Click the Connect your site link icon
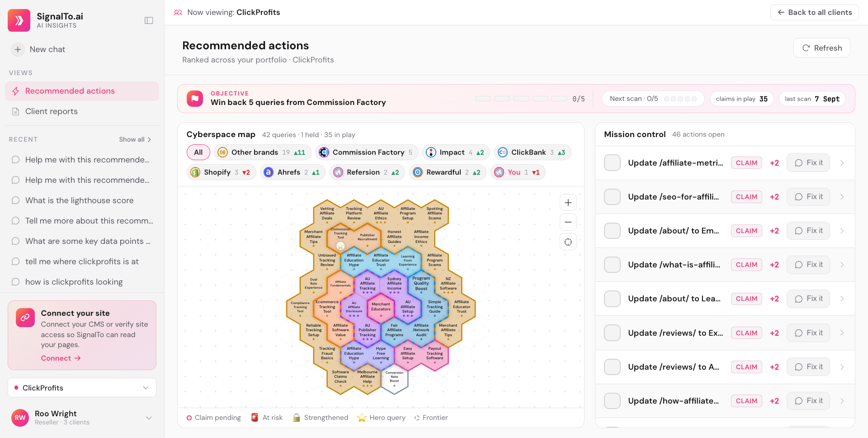 pos(25,318)
